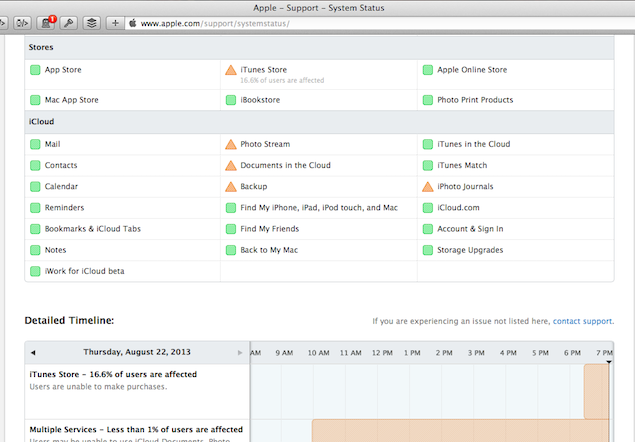Click the 10 AM timeline hour label
This screenshot has width=635, height=442.
click(318, 353)
